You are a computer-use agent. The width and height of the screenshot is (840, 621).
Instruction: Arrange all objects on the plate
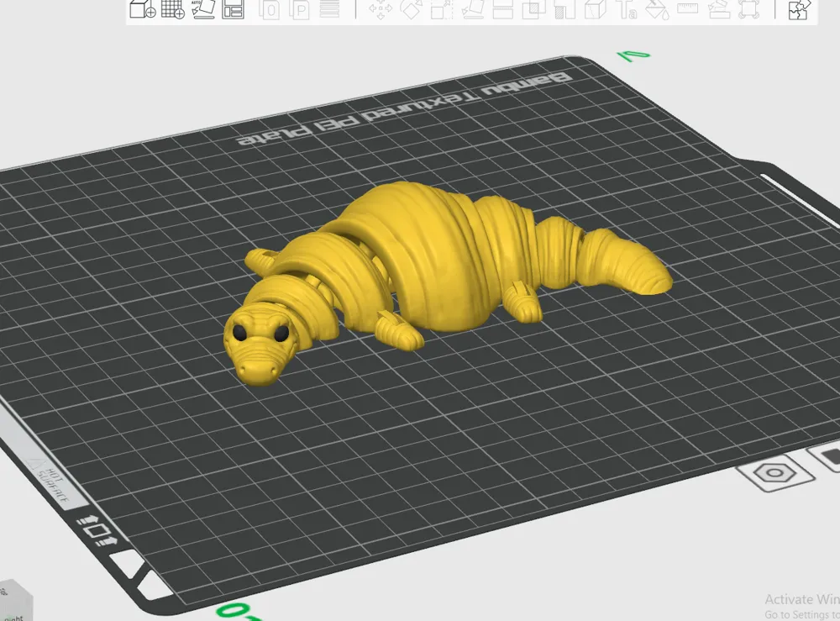(233, 9)
